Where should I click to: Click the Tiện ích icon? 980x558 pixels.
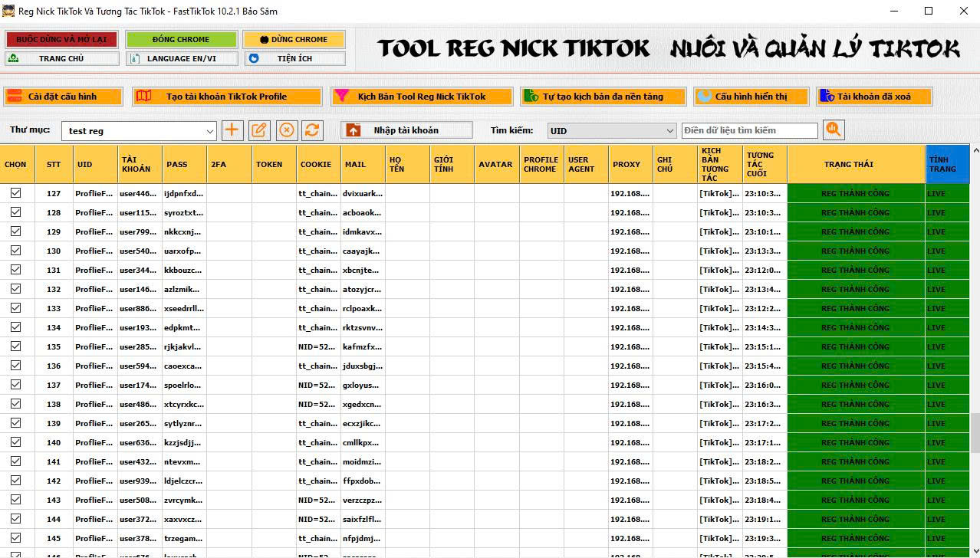click(x=254, y=58)
